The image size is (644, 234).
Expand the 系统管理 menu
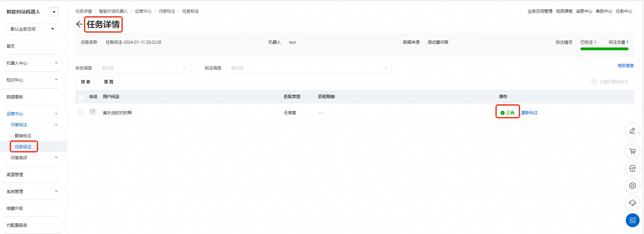(x=32, y=191)
